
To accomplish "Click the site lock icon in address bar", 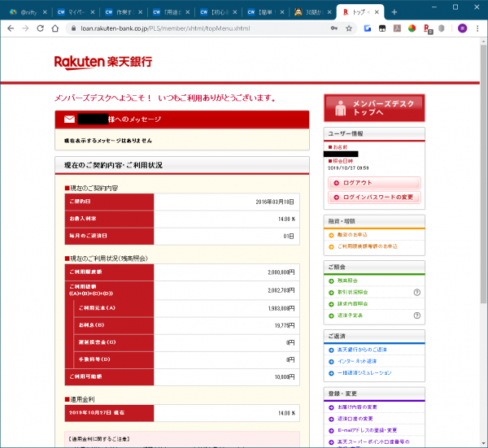I will 73,28.
